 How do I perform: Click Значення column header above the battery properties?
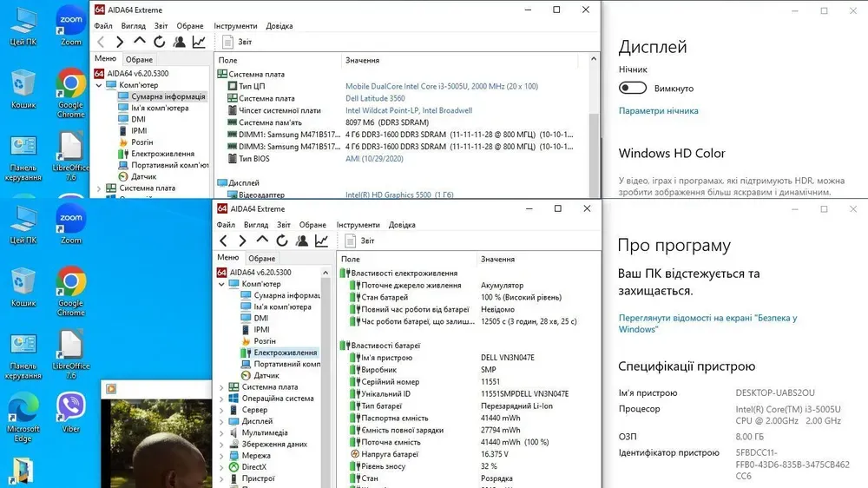click(497, 259)
